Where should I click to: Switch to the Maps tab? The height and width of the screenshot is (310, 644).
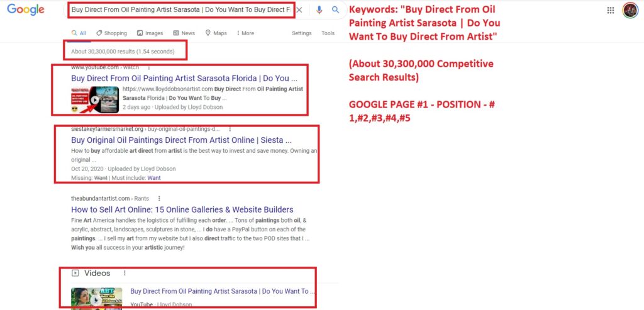click(x=216, y=33)
